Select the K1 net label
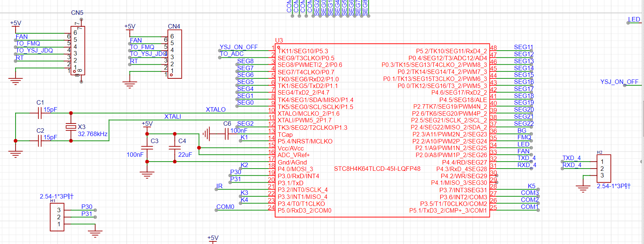Viewport: 644px width, 244px height. coord(244,137)
